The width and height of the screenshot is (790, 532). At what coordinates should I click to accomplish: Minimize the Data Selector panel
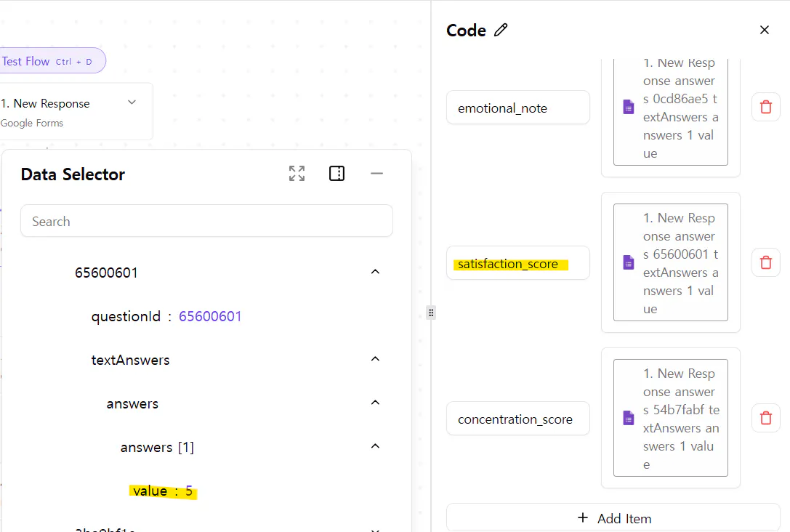pos(376,174)
